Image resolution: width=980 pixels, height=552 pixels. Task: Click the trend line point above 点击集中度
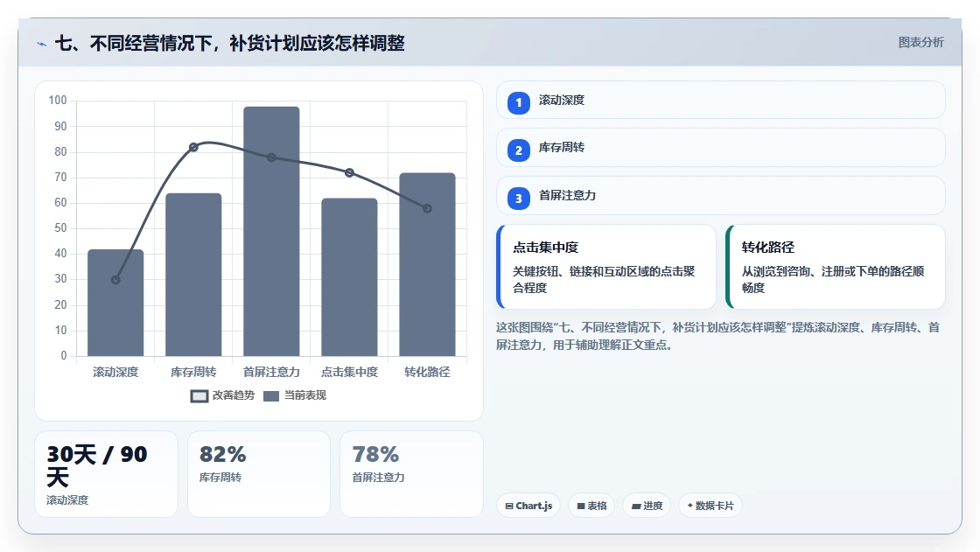(x=349, y=172)
